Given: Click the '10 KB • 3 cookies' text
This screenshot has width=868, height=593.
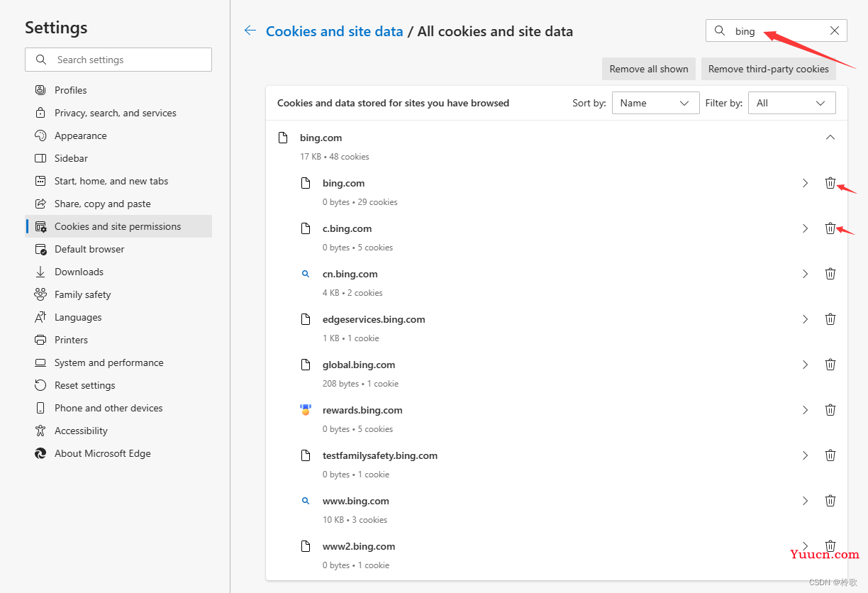Looking at the screenshot, I should pyautogui.click(x=355, y=520).
